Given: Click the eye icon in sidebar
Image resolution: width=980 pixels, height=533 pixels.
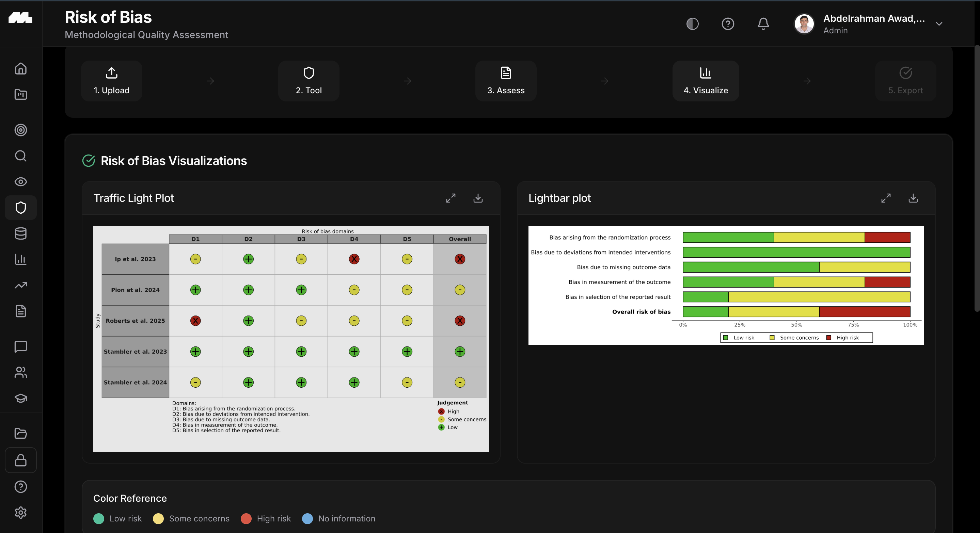Looking at the screenshot, I should [x=20, y=182].
